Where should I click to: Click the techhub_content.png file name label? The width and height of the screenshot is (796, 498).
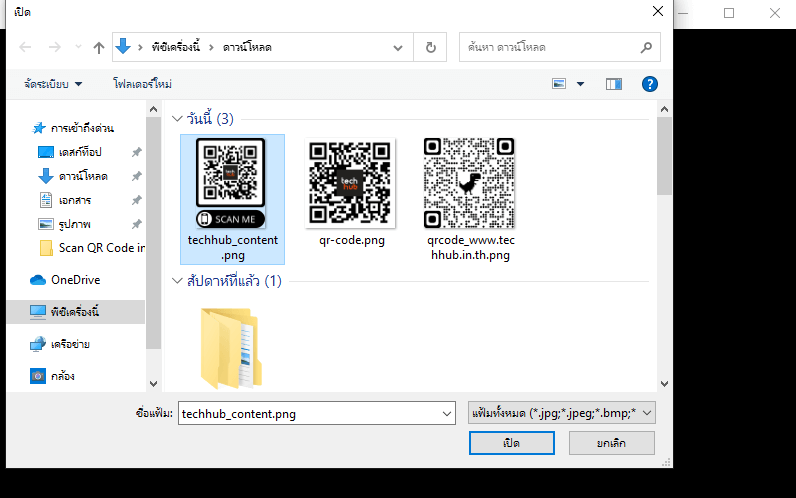(x=233, y=247)
